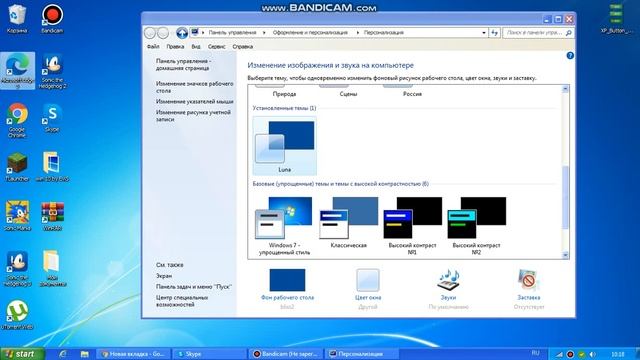Switch to Новая вкладка Chrome taskbar button
The image size is (640, 360).
coord(133,354)
